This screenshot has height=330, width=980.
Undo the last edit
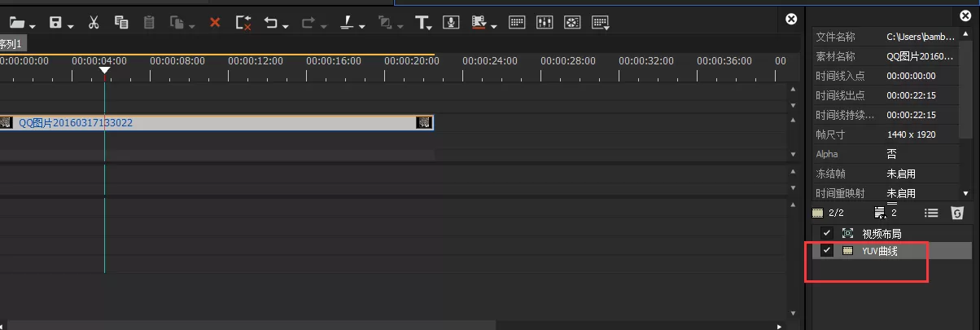click(x=271, y=23)
